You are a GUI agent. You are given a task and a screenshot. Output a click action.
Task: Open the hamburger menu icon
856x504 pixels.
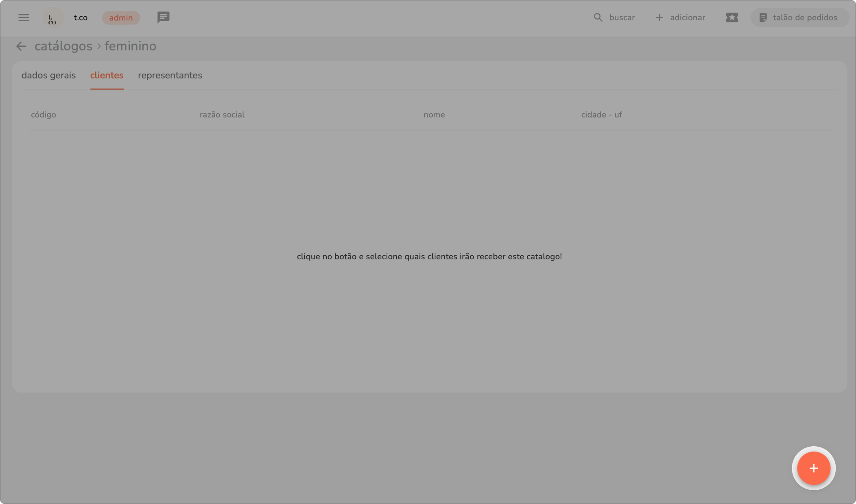click(24, 17)
